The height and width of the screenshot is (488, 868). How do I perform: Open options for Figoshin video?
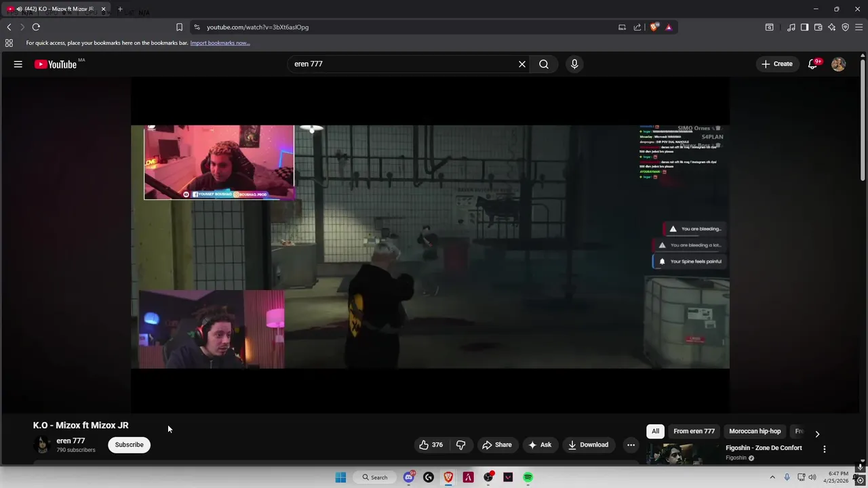click(x=825, y=449)
